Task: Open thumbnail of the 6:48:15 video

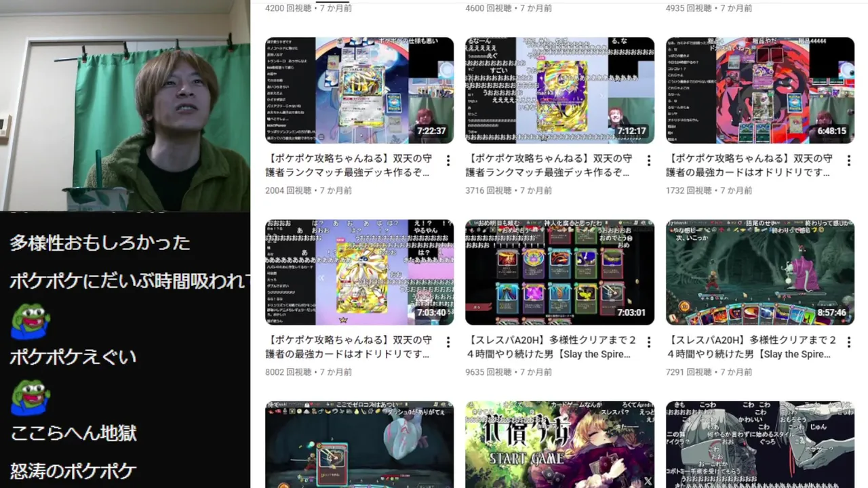Action: click(x=760, y=90)
